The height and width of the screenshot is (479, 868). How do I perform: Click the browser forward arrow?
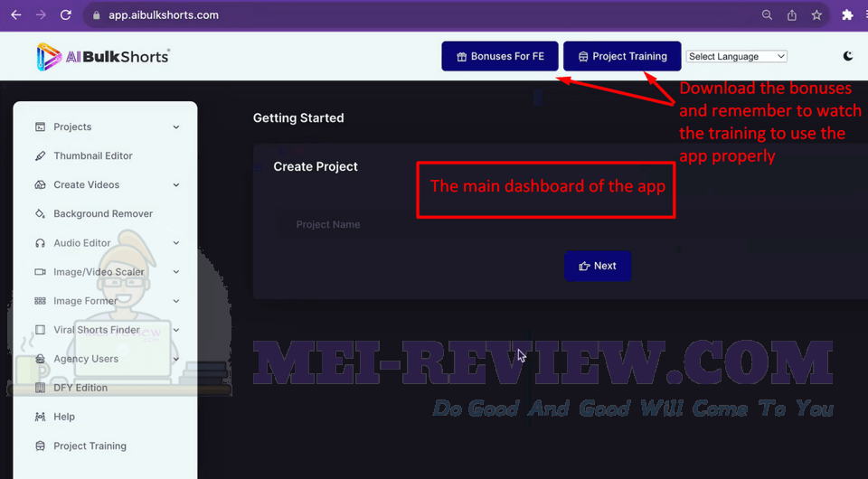click(41, 15)
